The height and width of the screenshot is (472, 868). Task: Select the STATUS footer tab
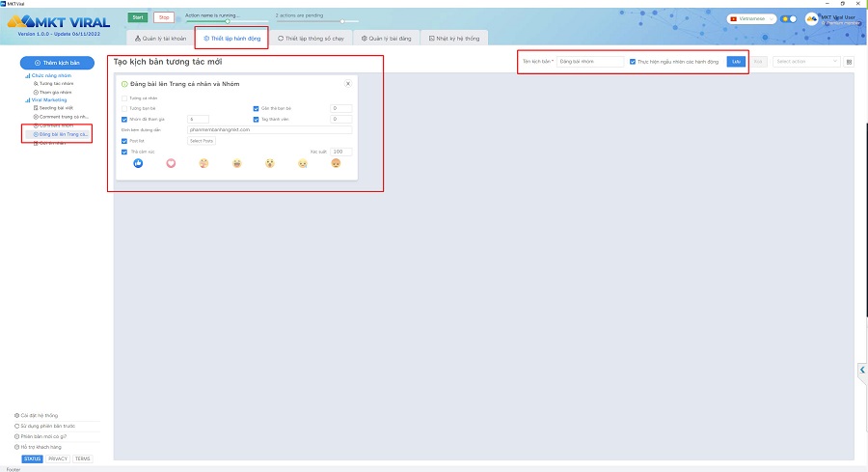32,458
